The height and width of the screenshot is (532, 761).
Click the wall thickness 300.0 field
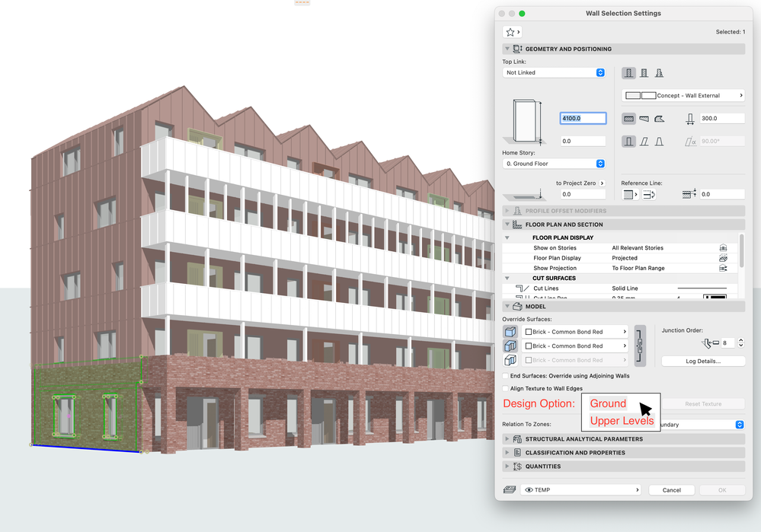[722, 118]
